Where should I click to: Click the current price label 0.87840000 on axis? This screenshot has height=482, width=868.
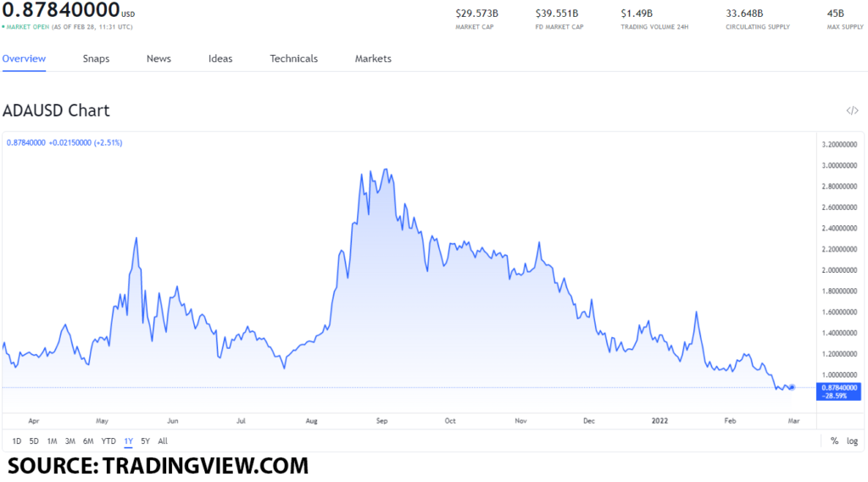838,388
